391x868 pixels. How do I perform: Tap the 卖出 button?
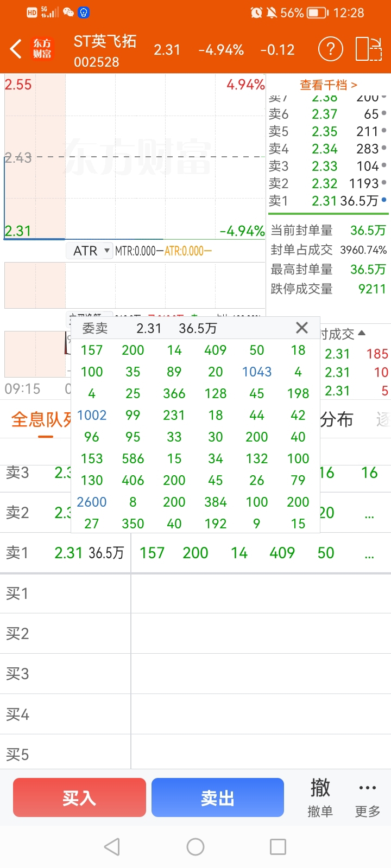(218, 797)
